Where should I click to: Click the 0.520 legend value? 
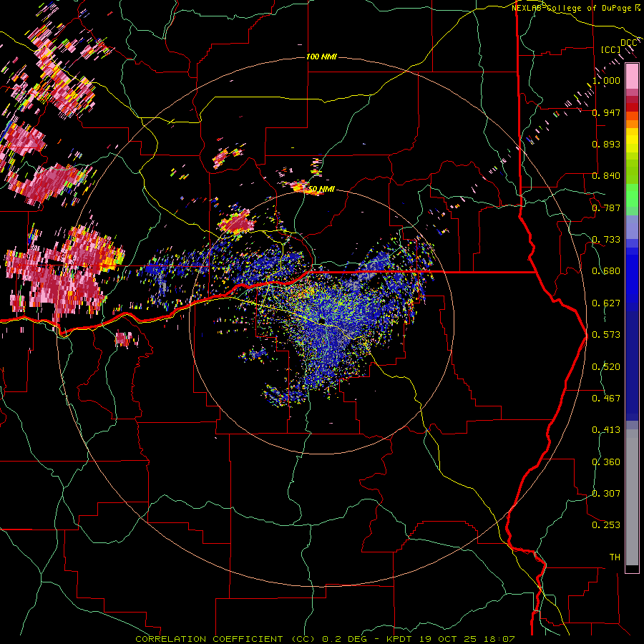(x=606, y=367)
